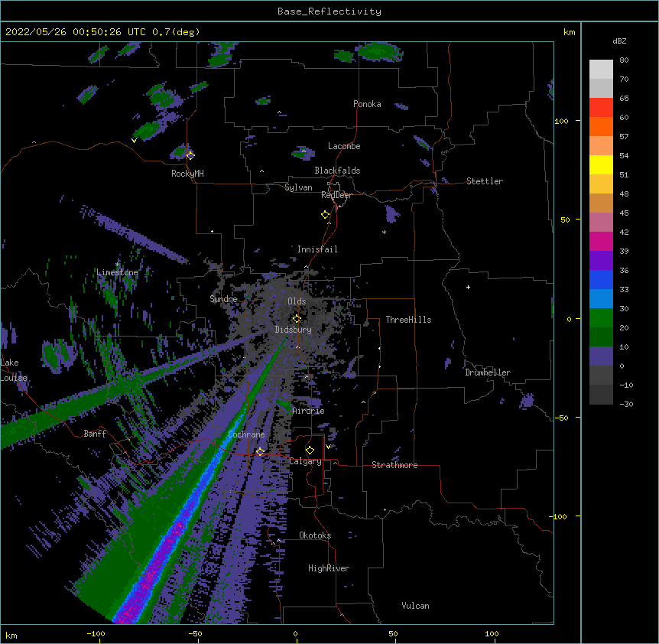Image resolution: width=659 pixels, height=644 pixels.
Task: Select the yellow diamond marker above Calgary
Action: coord(310,450)
